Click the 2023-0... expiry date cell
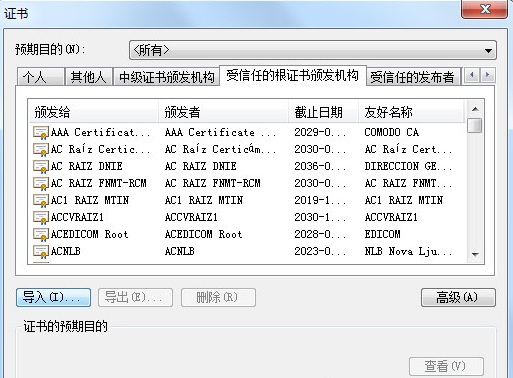The width and height of the screenshot is (513, 378). 320,252
